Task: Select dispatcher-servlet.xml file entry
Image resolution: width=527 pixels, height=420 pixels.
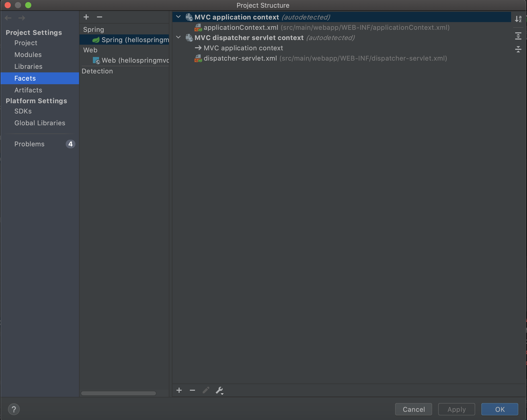Action: point(240,58)
